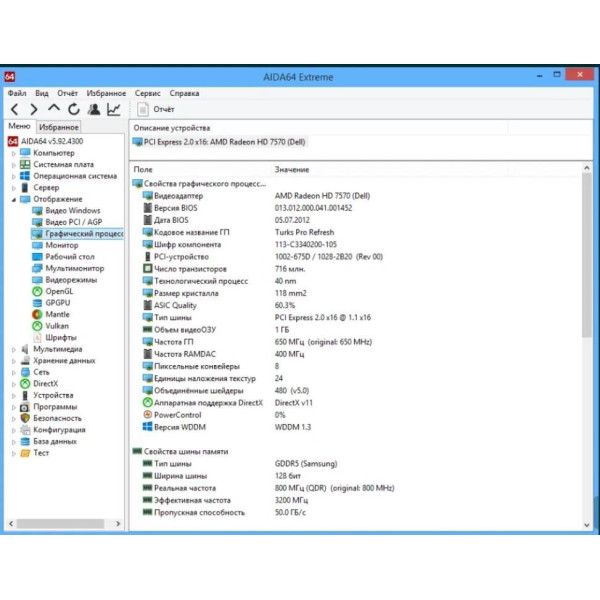Open the Справка menu
This screenshot has width=600, height=600.
tap(184, 93)
